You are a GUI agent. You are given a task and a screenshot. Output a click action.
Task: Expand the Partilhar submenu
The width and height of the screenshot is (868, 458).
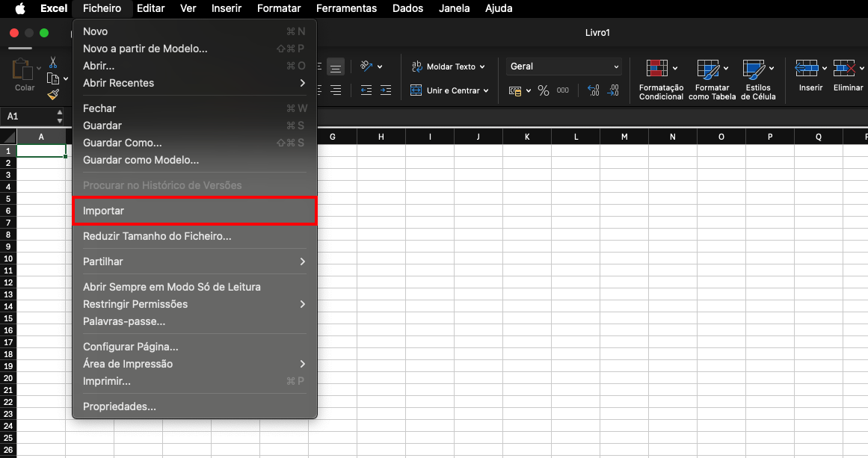pos(302,262)
